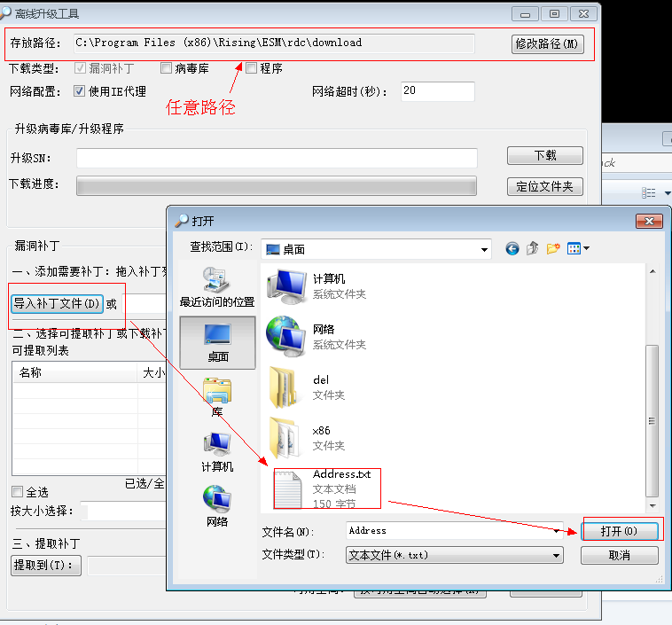Click the 已选/全 label text

point(145,483)
